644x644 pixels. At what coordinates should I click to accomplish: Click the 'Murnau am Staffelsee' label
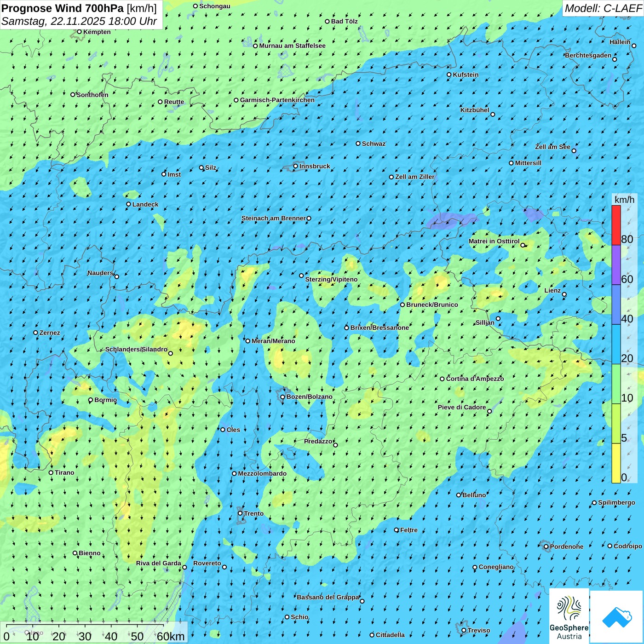click(292, 46)
